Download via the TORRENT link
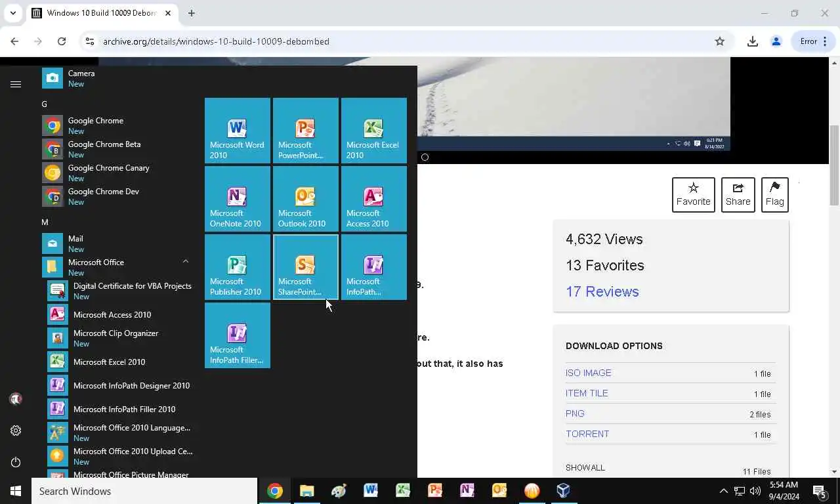Screen dimensions: 840x504 (587, 434)
